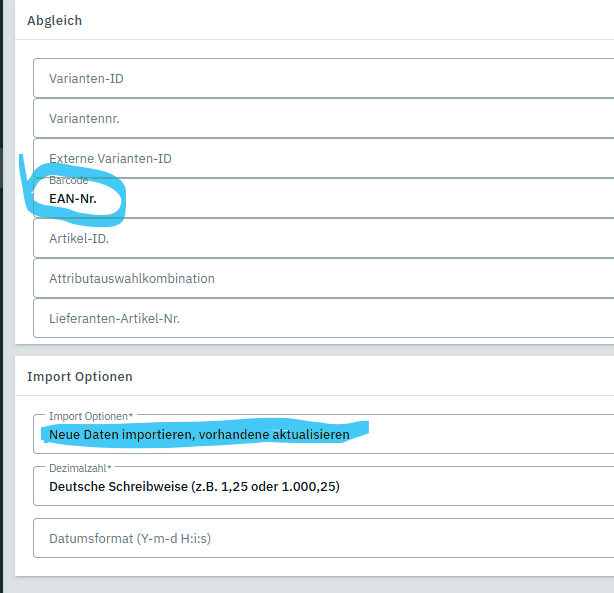Focus the Externe Varianten-ID field
The image size is (614, 593).
pos(320,158)
